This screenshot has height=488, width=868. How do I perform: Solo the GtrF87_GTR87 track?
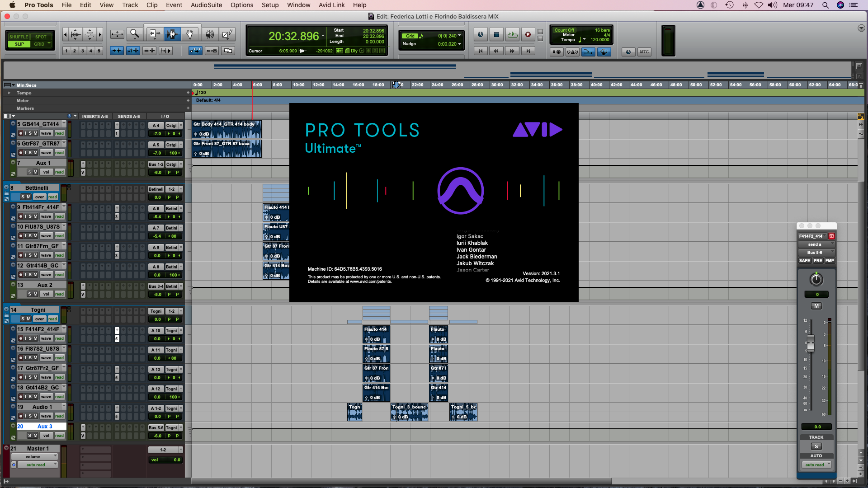pos(30,153)
